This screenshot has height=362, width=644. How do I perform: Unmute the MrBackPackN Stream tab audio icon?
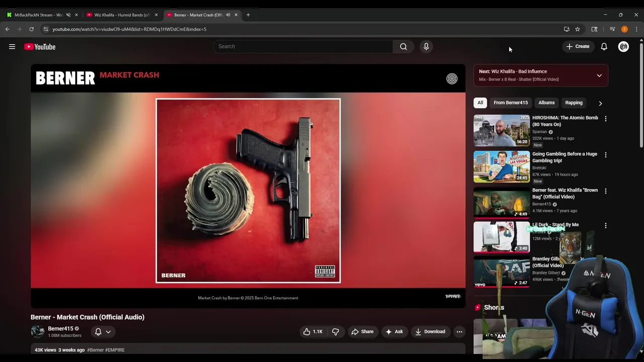(x=68, y=15)
